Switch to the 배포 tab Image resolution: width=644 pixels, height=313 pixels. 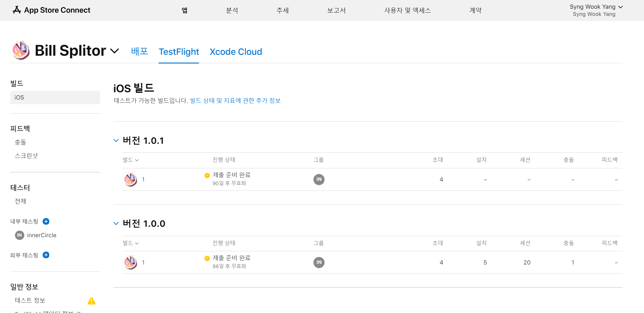pos(140,51)
